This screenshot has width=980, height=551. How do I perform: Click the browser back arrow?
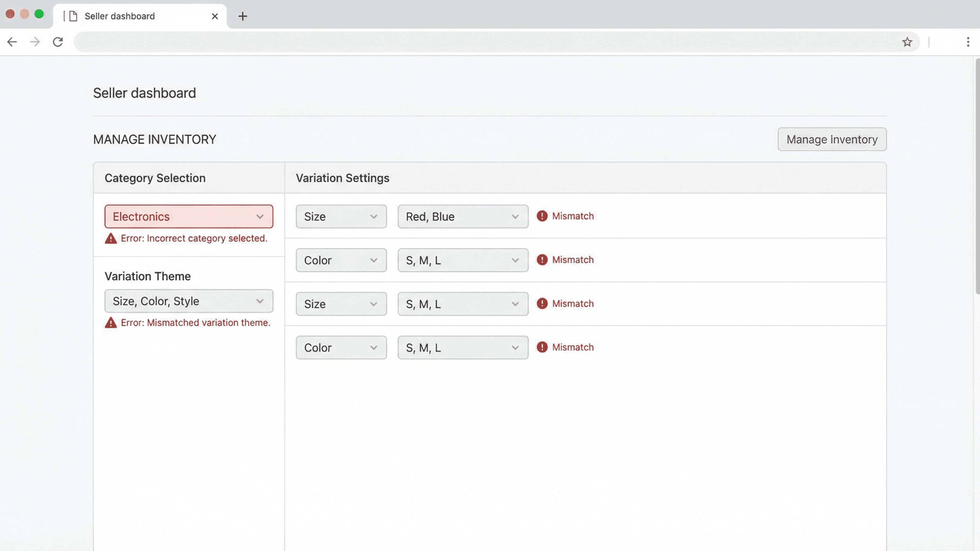tap(12, 42)
